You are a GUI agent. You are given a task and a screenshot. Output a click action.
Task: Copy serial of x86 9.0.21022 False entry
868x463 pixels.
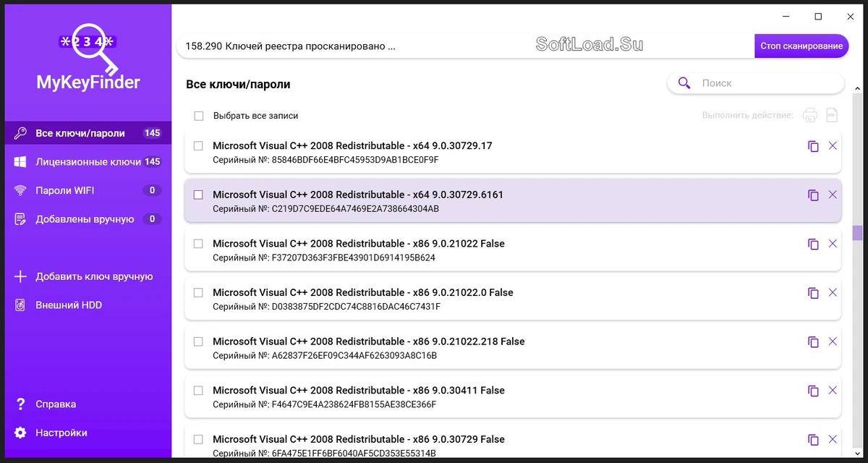pyautogui.click(x=813, y=244)
